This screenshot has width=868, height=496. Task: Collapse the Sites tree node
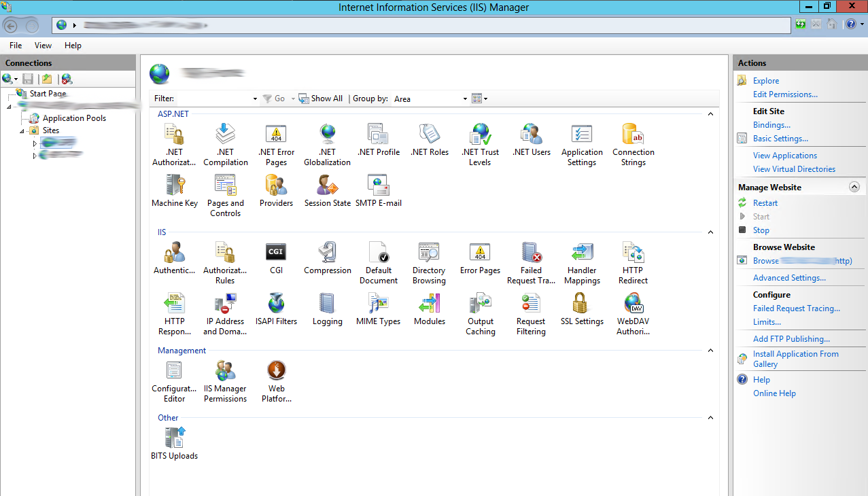pyautogui.click(x=21, y=130)
